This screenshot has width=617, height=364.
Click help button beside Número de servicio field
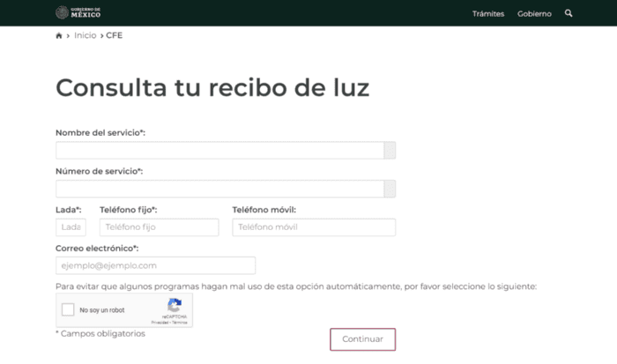(x=390, y=189)
